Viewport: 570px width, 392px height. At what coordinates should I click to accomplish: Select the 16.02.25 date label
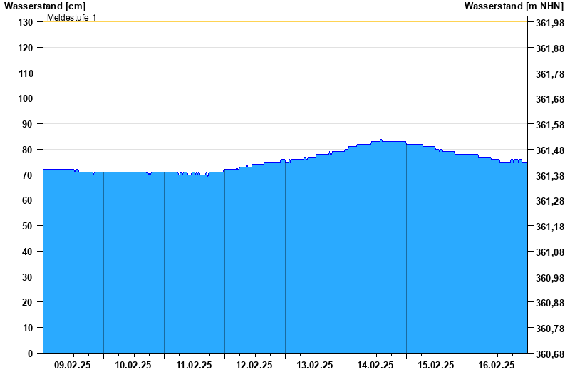point(497,365)
